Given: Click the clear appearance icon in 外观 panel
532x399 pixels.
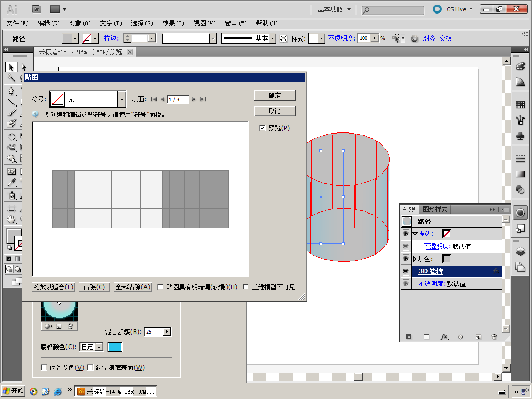Looking at the screenshot, I should click(x=460, y=337).
